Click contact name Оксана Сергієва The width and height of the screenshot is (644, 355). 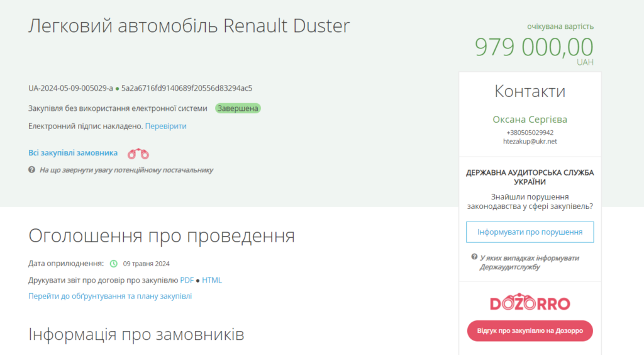click(530, 120)
